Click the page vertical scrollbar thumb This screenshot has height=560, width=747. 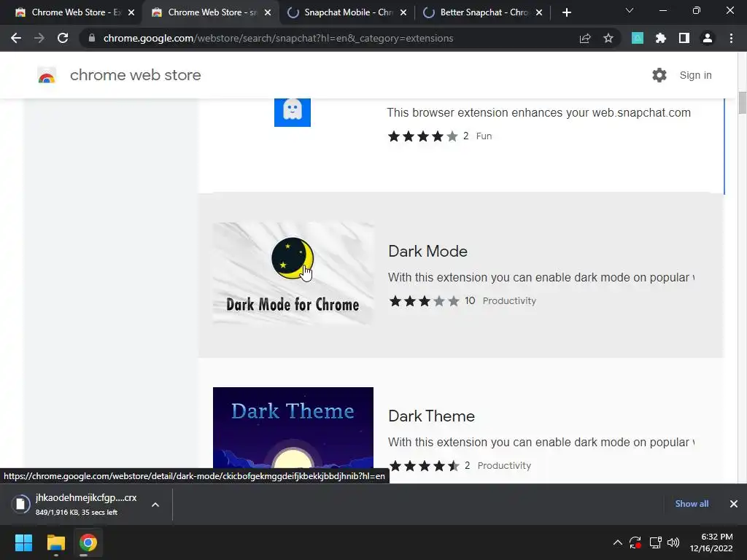pos(742,102)
